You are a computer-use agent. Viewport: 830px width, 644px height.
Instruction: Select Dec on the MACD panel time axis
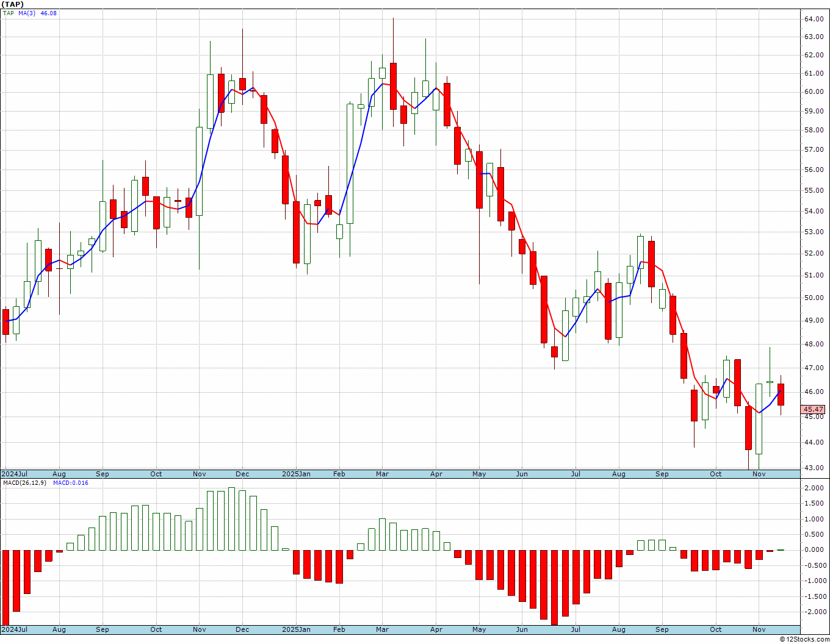click(x=242, y=629)
